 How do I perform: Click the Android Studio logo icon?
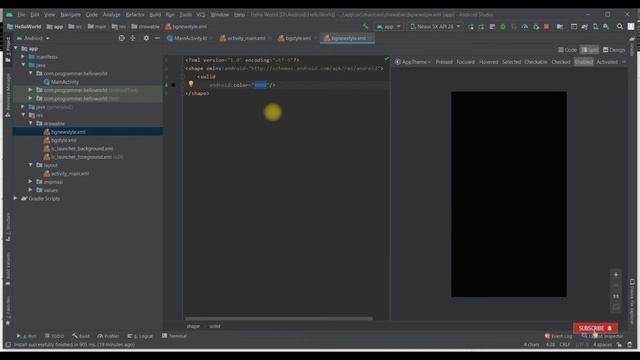[9, 14]
